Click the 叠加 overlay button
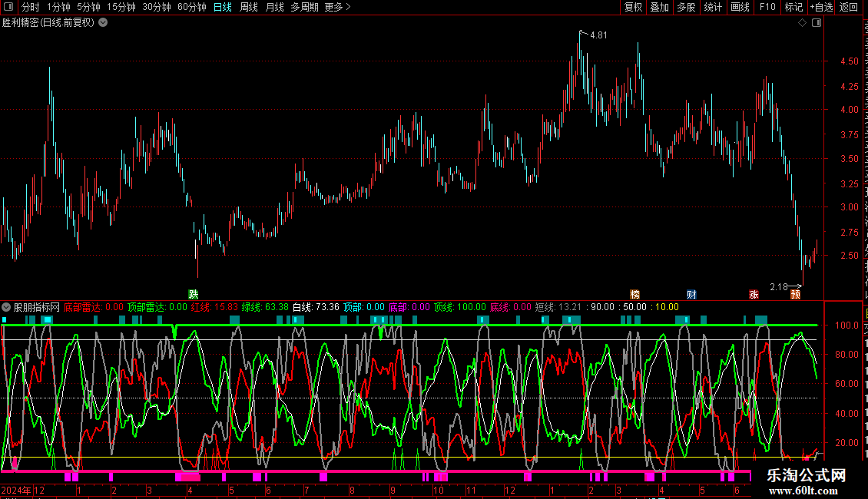 pyautogui.click(x=659, y=7)
